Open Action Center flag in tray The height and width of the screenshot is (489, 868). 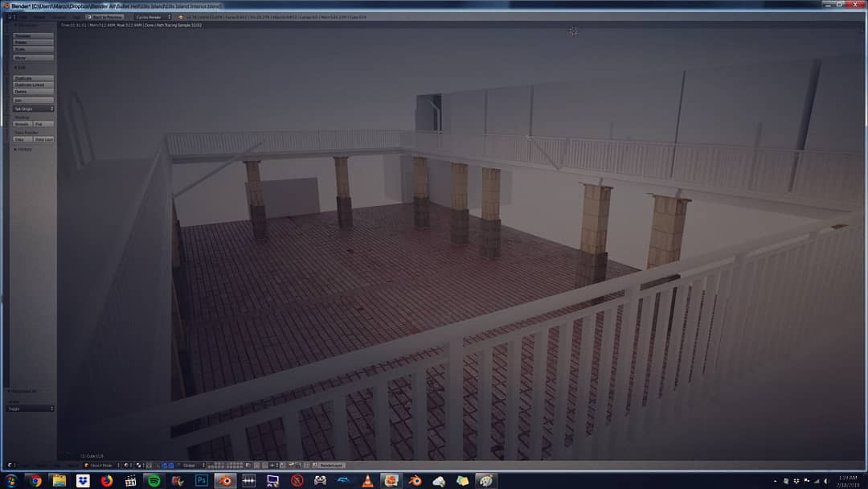point(807,481)
